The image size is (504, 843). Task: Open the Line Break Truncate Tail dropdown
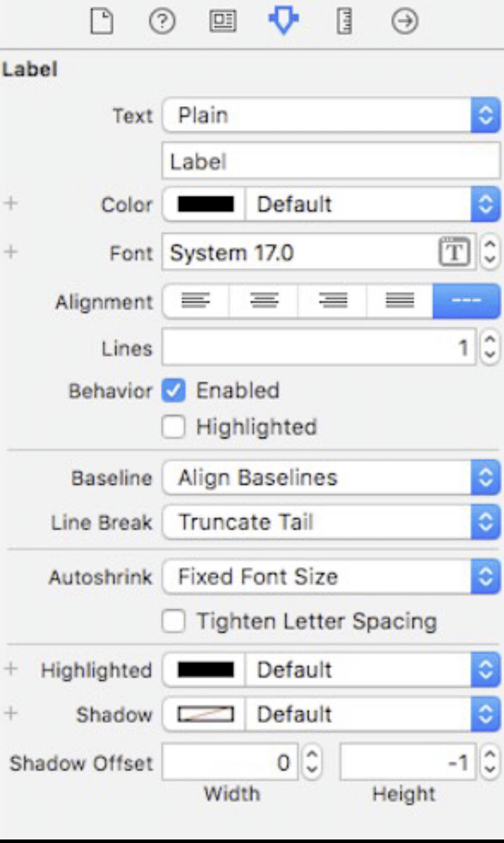coord(331,521)
